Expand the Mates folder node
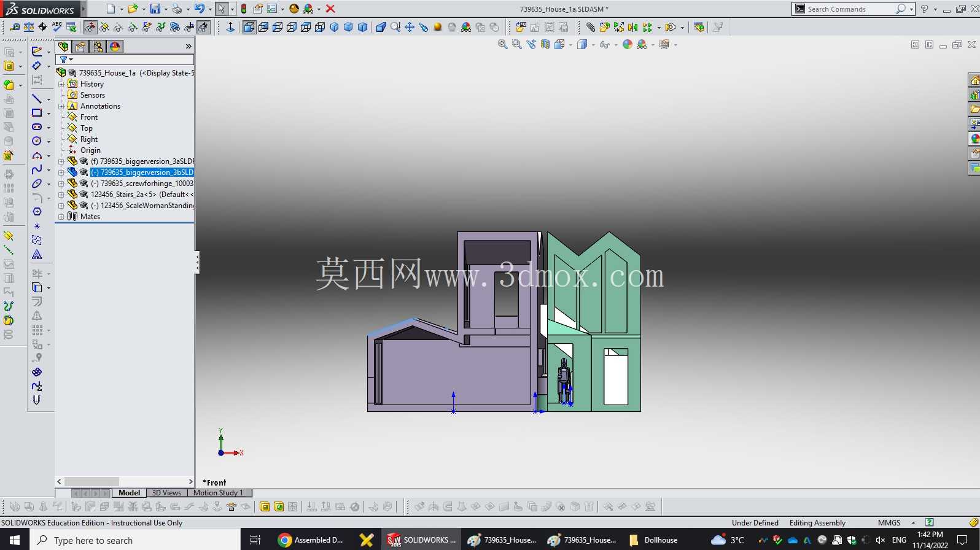Image resolution: width=980 pixels, height=550 pixels. coord(61,217)
